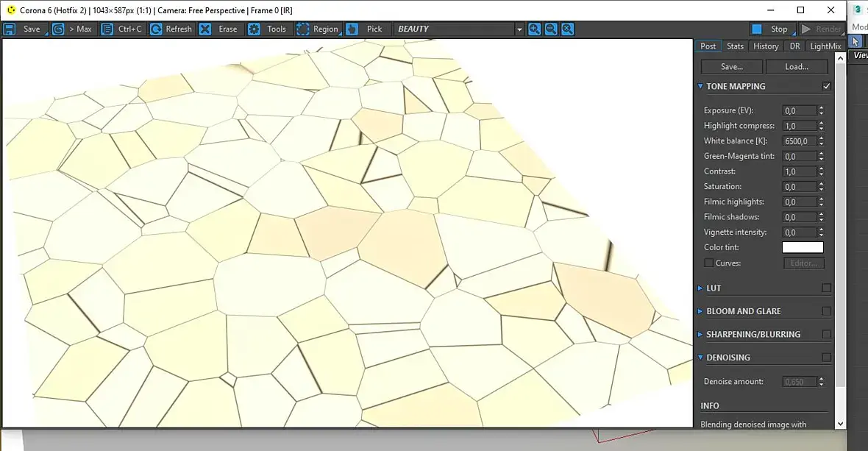Open the Tools gear icon
This screenshot has height=451, width=868.
[254, 29]
